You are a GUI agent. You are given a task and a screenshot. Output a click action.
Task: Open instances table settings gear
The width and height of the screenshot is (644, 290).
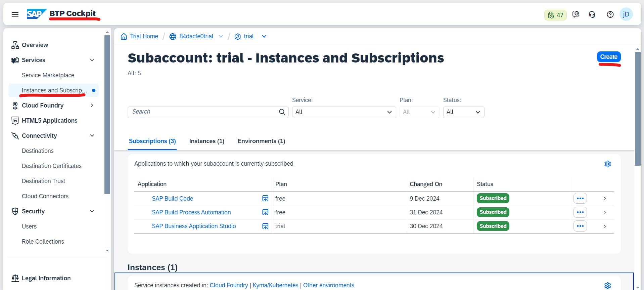[x=607, y=286]
